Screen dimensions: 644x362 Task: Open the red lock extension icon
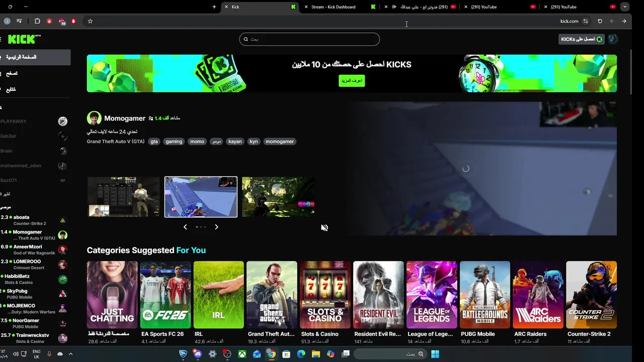click(49, 21)
